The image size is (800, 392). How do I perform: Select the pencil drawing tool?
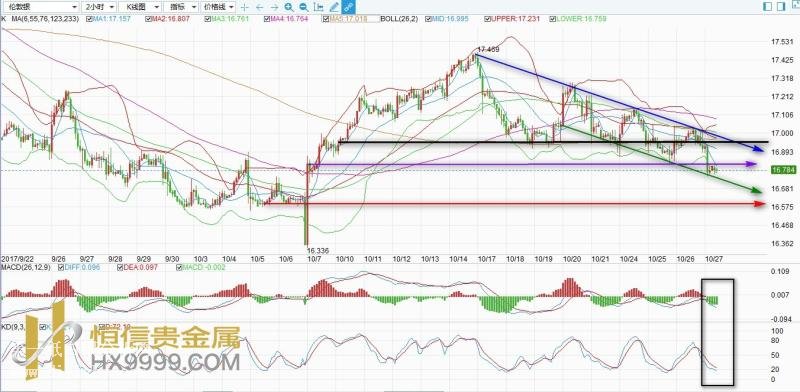tap(334, 7)
